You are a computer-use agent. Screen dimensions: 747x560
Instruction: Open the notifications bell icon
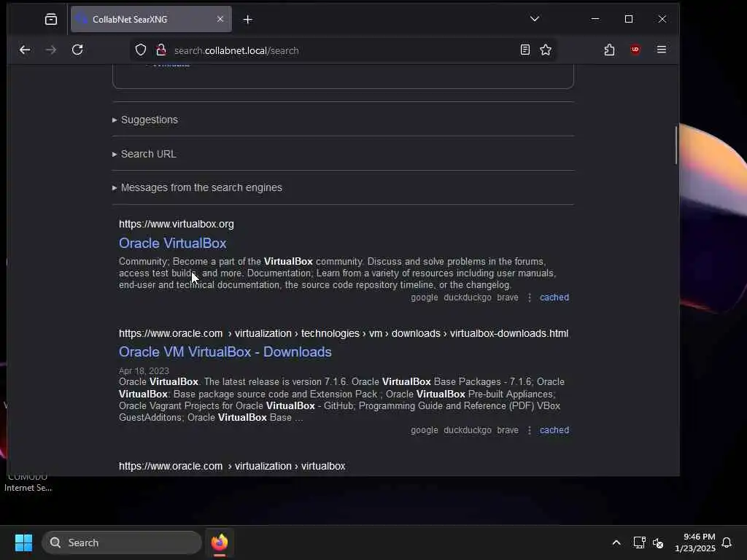coord(727,542)
